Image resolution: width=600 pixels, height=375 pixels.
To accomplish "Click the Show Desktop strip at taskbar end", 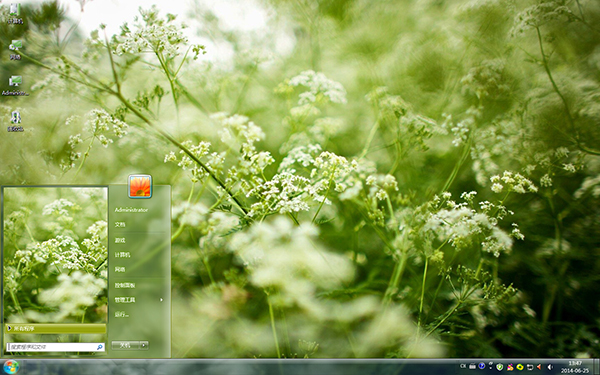I will tap(596, 367).
